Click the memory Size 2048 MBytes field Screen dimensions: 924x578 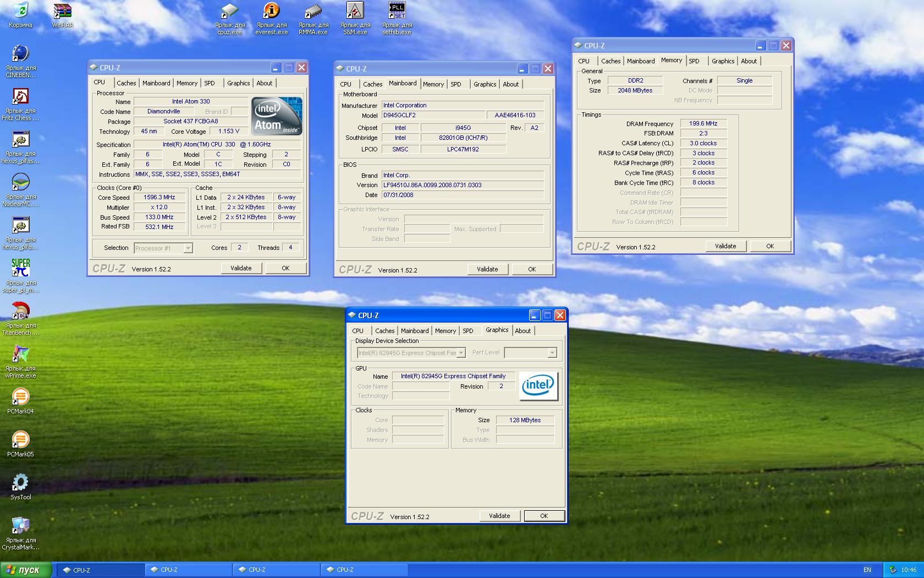pos(635,90)
